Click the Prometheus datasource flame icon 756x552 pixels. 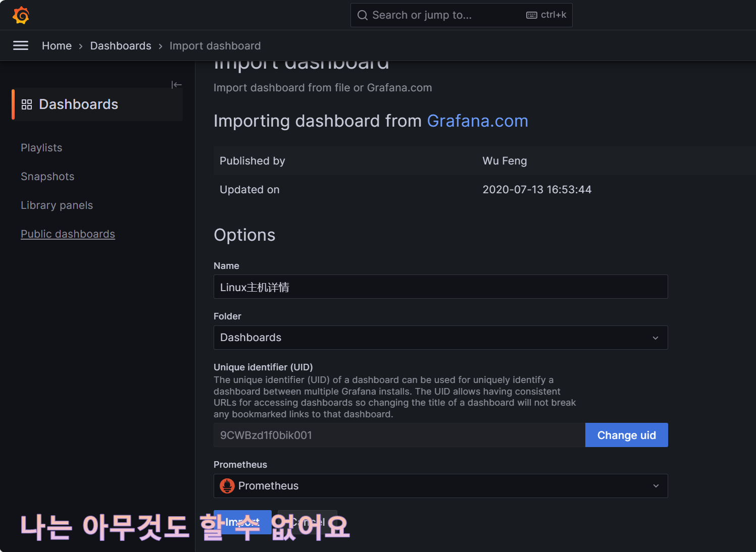(227, 486)
